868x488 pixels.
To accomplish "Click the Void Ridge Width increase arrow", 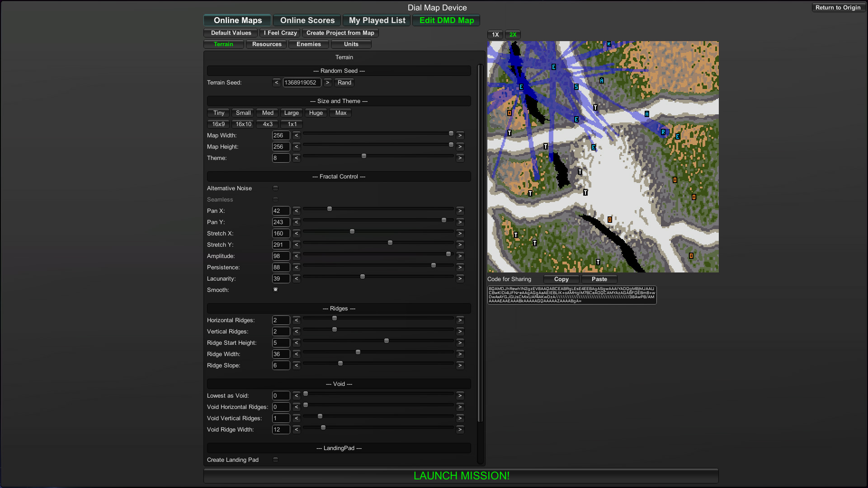I will [x=460, y=430].
